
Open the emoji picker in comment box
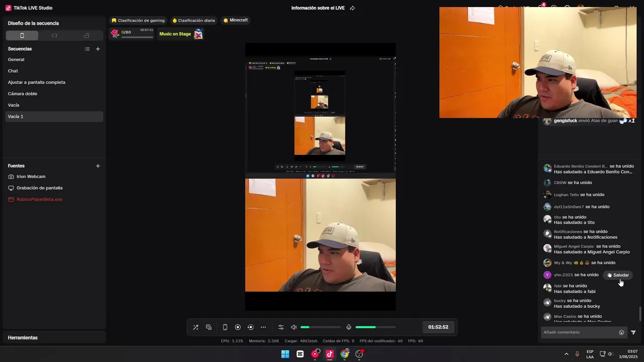click(621, 332)
